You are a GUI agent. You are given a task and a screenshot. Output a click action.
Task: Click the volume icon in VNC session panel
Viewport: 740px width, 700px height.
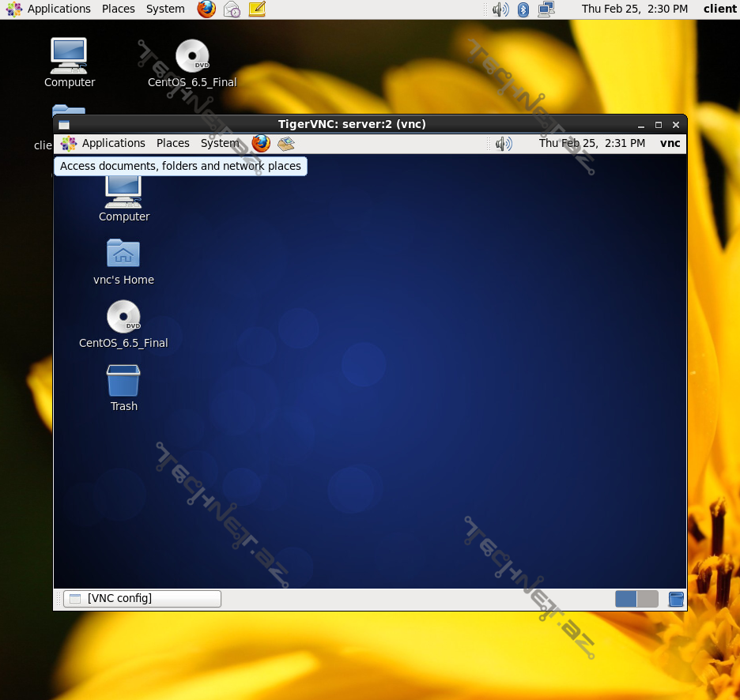[x=504, y=143]
